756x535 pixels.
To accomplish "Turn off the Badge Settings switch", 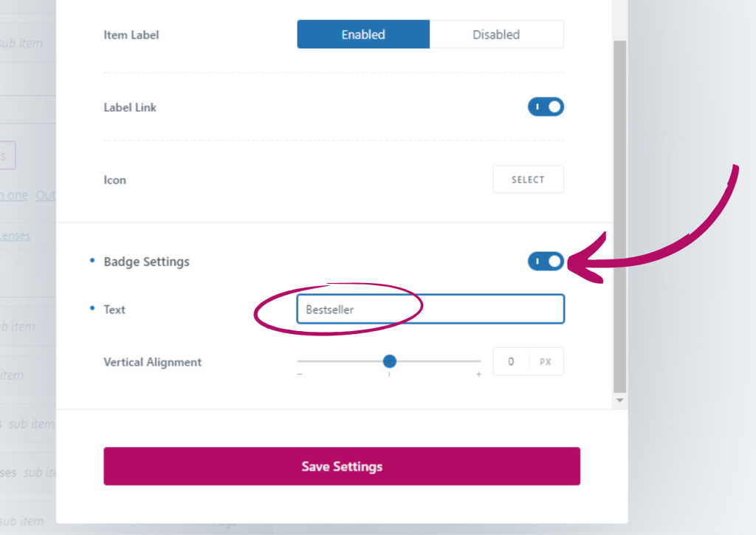I will pos(546,262).
